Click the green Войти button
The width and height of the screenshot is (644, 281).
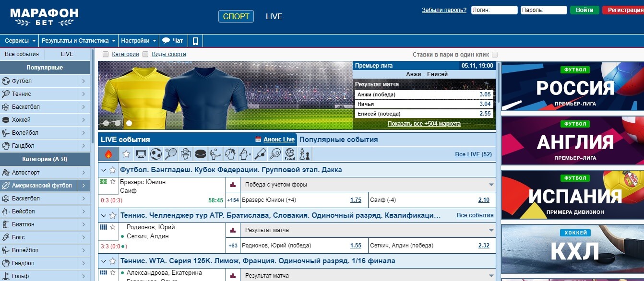584,10
